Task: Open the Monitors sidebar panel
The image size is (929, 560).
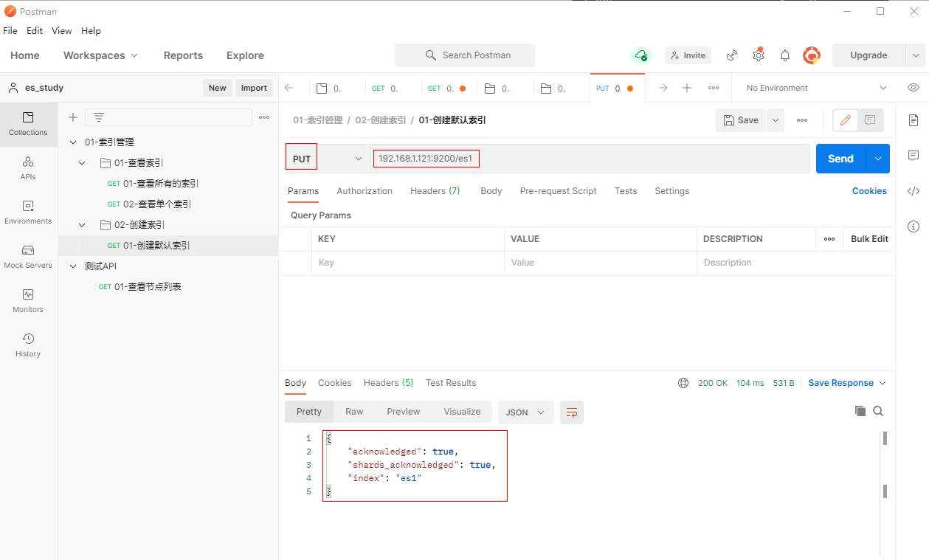Action: tap(28, 300)
